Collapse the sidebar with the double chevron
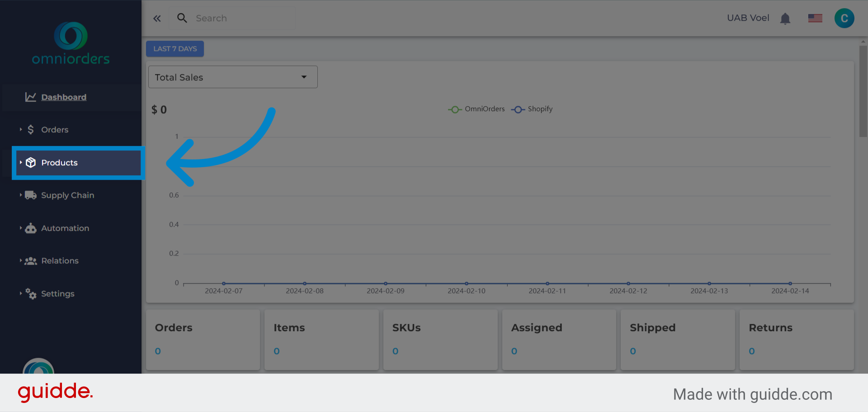This screenshot has width=868, height=412. 157,18
